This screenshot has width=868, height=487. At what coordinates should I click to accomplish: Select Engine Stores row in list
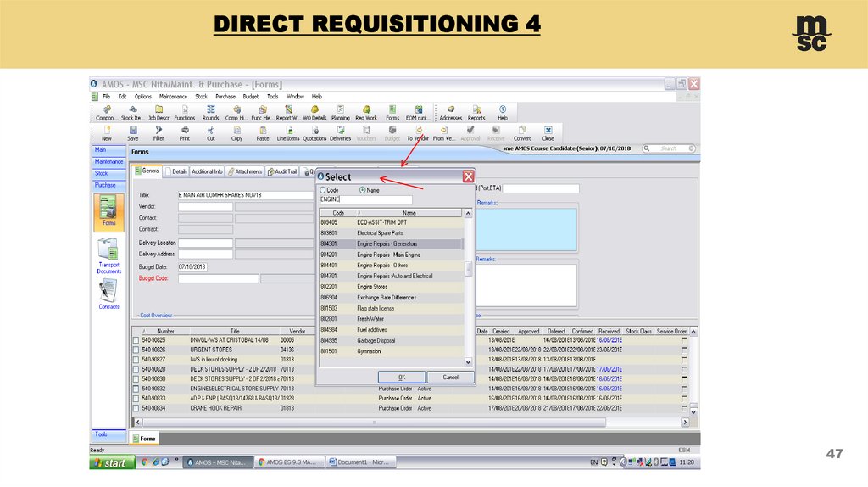click(392, 287)
